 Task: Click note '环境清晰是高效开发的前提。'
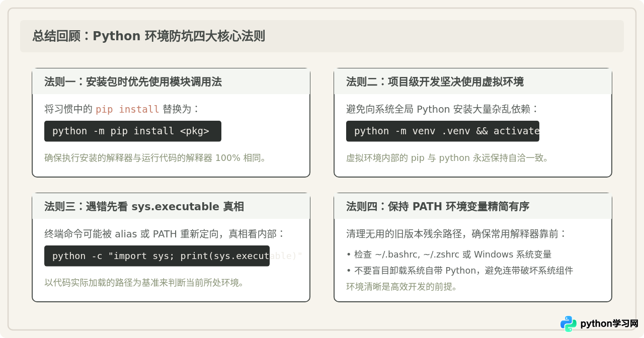coord(401,287)
